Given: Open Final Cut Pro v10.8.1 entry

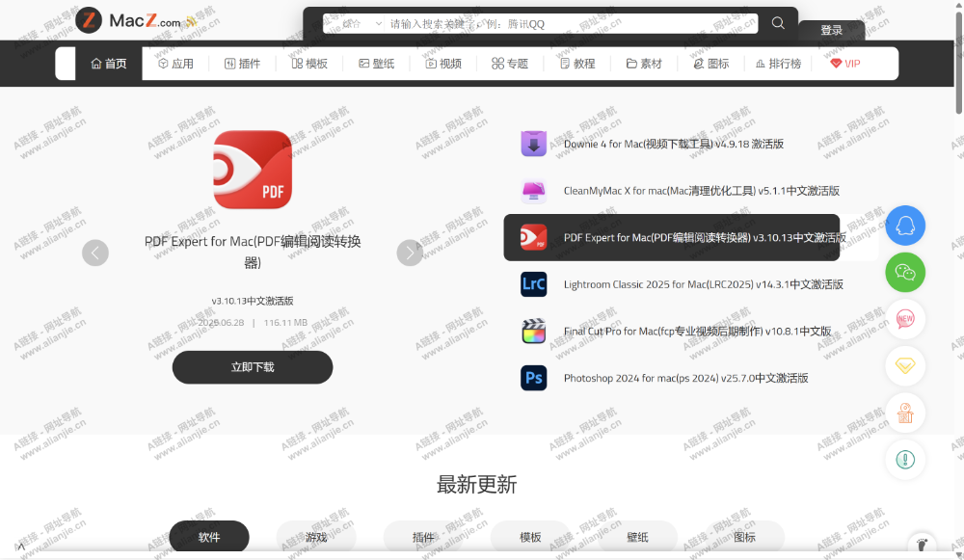Looking at the screenshot, I should 697,331.
